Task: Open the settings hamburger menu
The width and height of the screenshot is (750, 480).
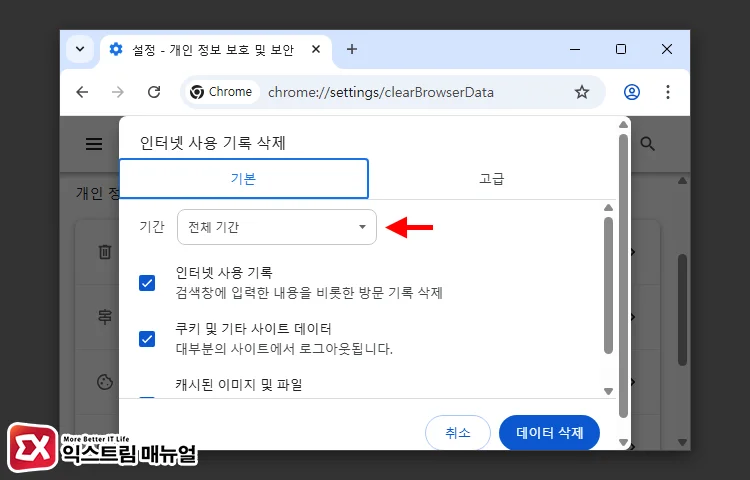Action: 94,143
